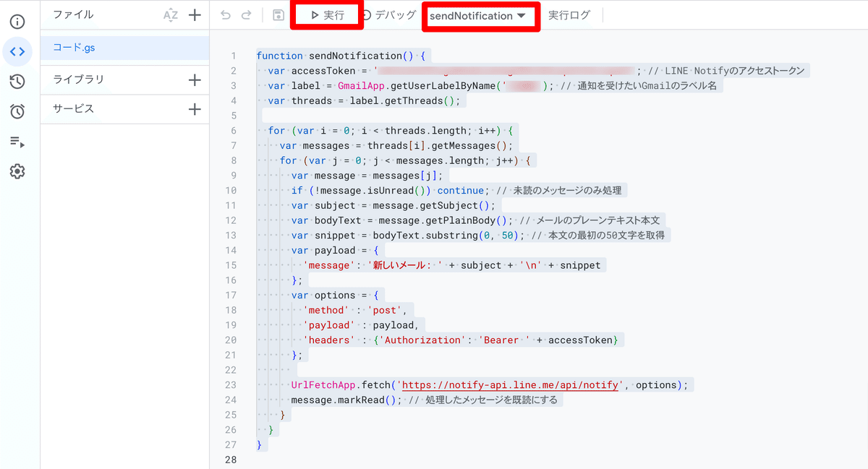The width and height of the screenshot is (868, 469).
Task: Click the サービス section label
Action: point(74,109)
